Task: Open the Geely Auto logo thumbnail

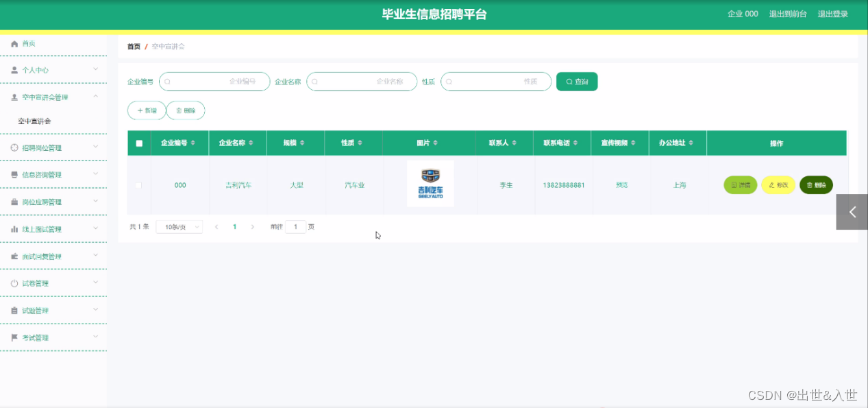Action: (430, 184)
